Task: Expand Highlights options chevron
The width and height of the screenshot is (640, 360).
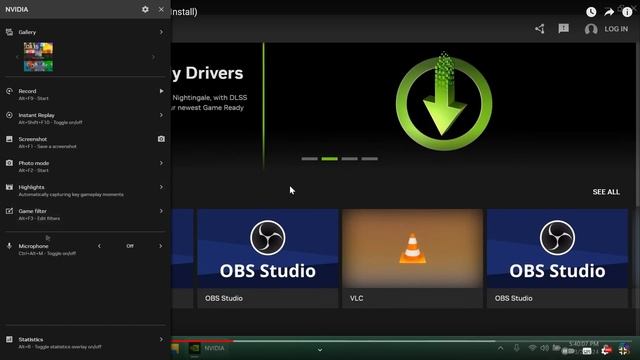Action: pos(161,187)
